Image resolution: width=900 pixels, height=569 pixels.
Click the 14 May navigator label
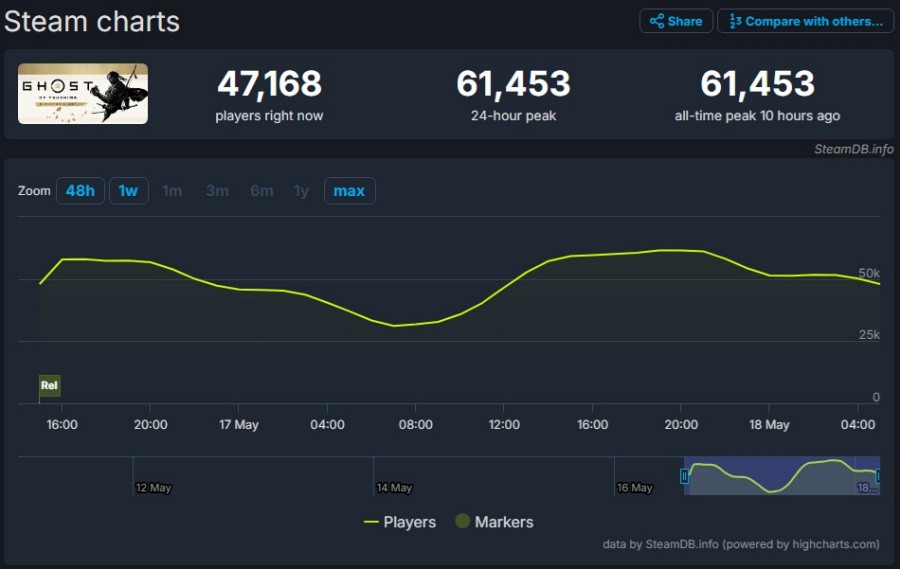pos(394,487)
